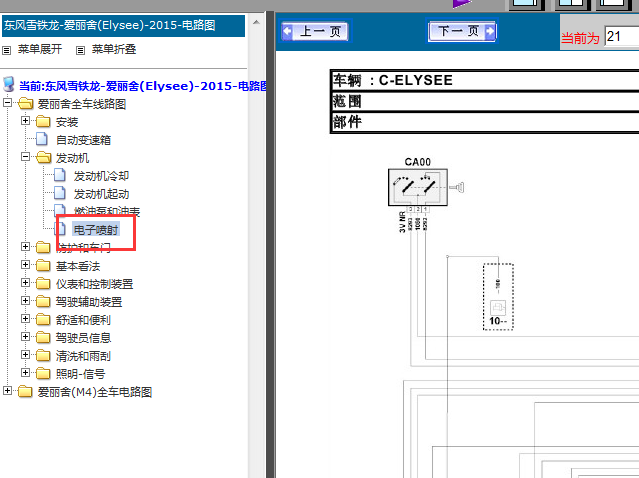Viewport: 639px width, 478px height.
Task: Click the dashed 10-- component box
Action: tap(498, 296)
